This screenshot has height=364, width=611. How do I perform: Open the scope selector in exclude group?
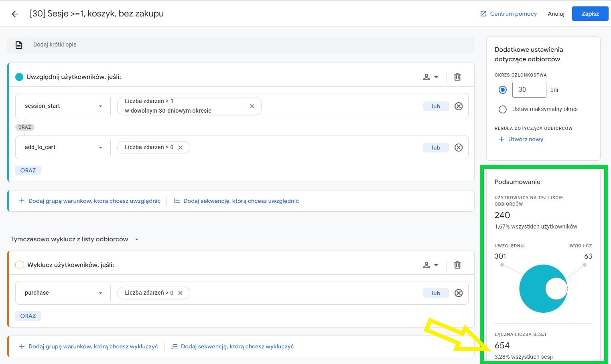coord(430,265)
